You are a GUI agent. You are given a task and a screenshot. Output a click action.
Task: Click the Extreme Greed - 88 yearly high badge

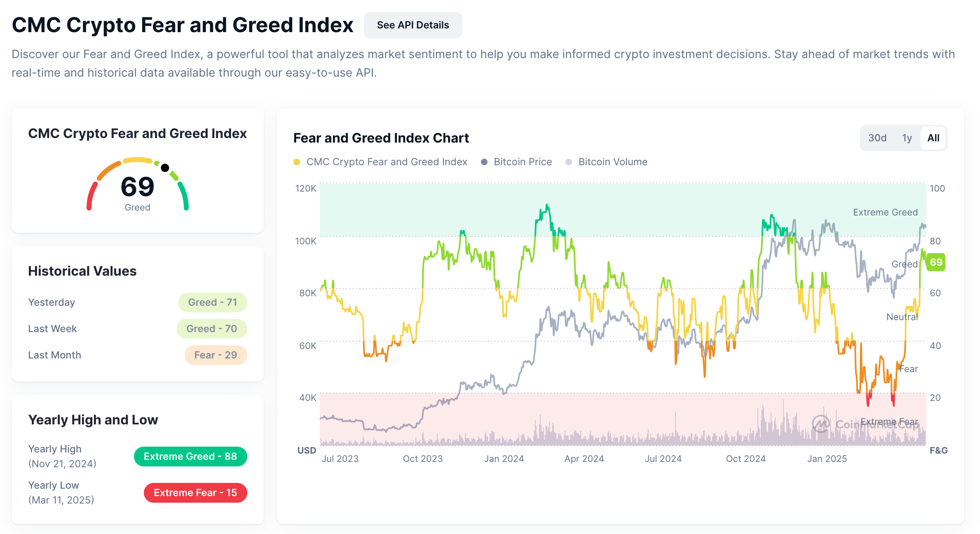(190, 457)
